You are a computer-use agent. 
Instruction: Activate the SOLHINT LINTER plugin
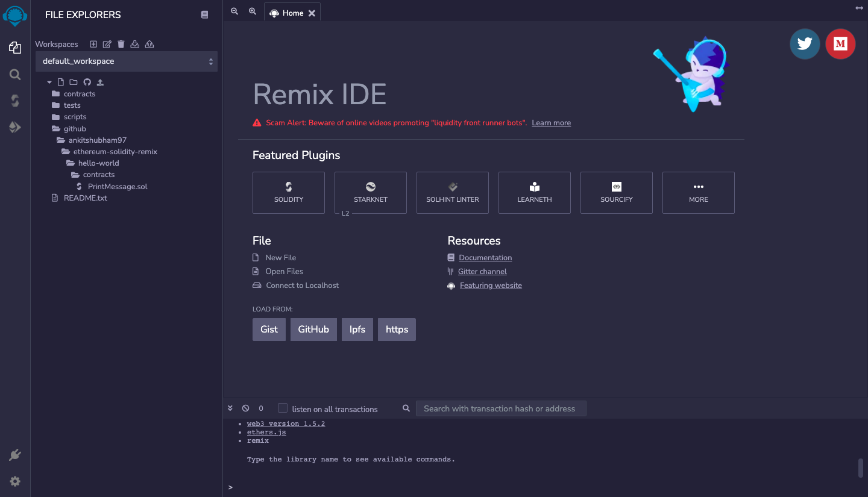click(x=453, y=193)
